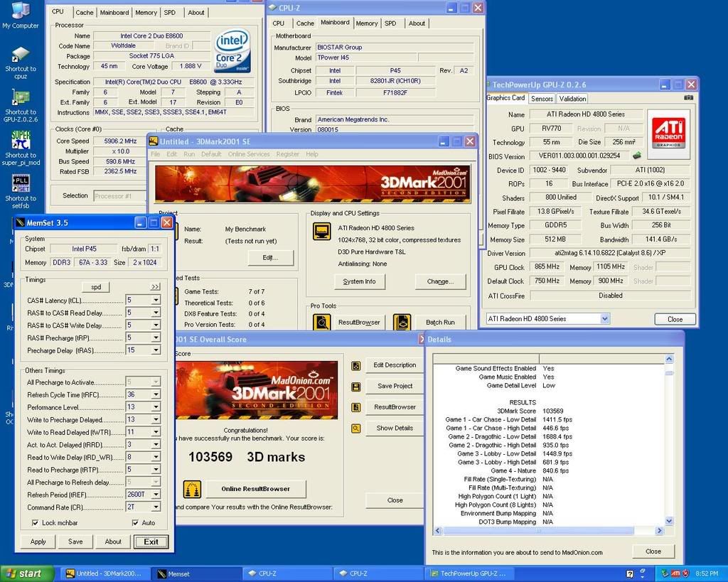The width and height of the screenshot is (728, 582).
Task: Click Details vertical scrollbar down arrow
Action: point(669,522)
